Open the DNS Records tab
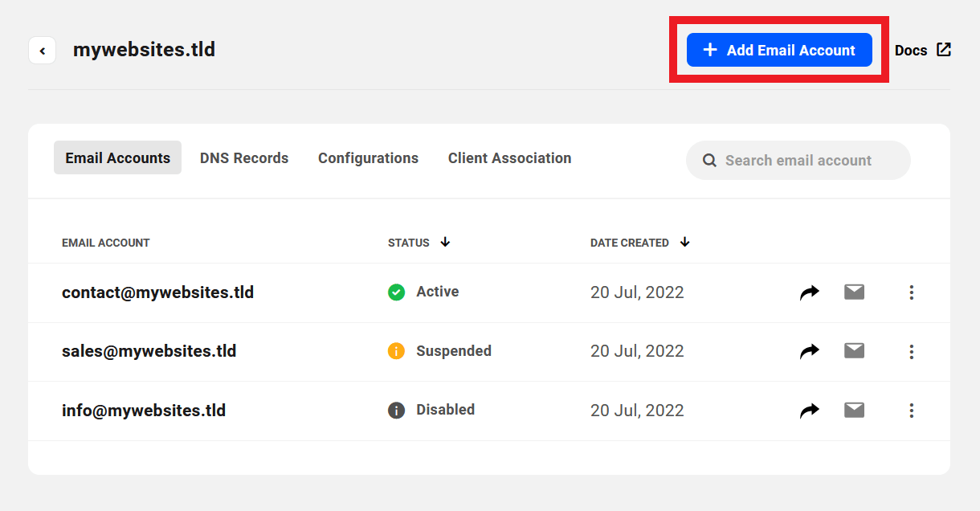The height and width of the screenshot is (511, 980). pos(244,158)
